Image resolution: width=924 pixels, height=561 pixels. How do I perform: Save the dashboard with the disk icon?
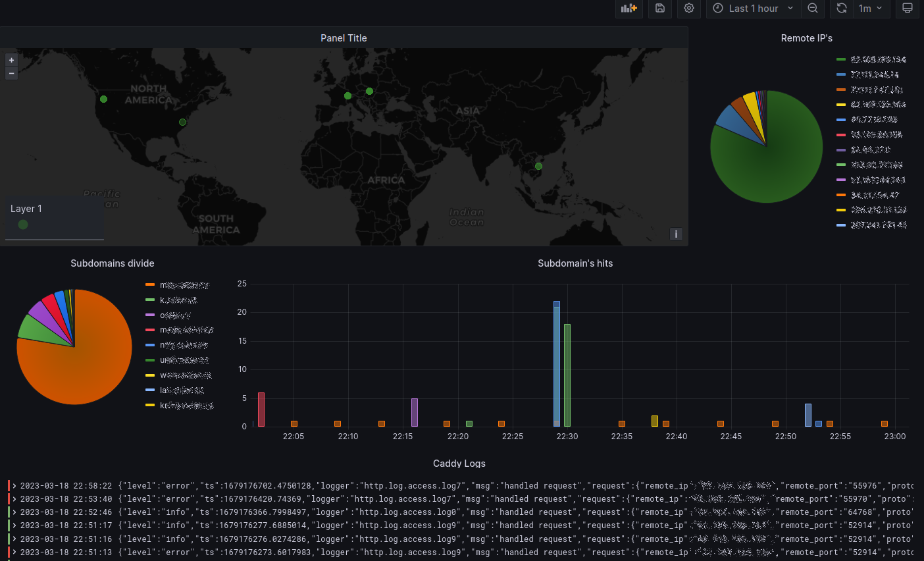[660, 9]
